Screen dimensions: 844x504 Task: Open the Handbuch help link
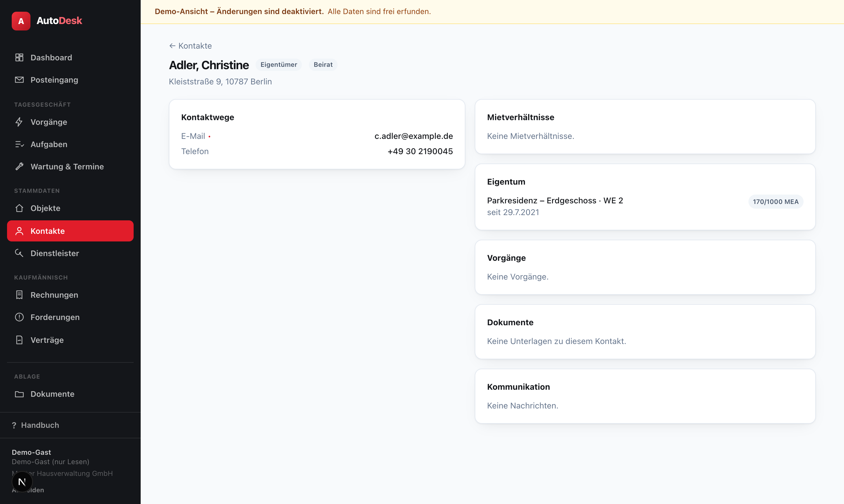(x=35, y=425)
